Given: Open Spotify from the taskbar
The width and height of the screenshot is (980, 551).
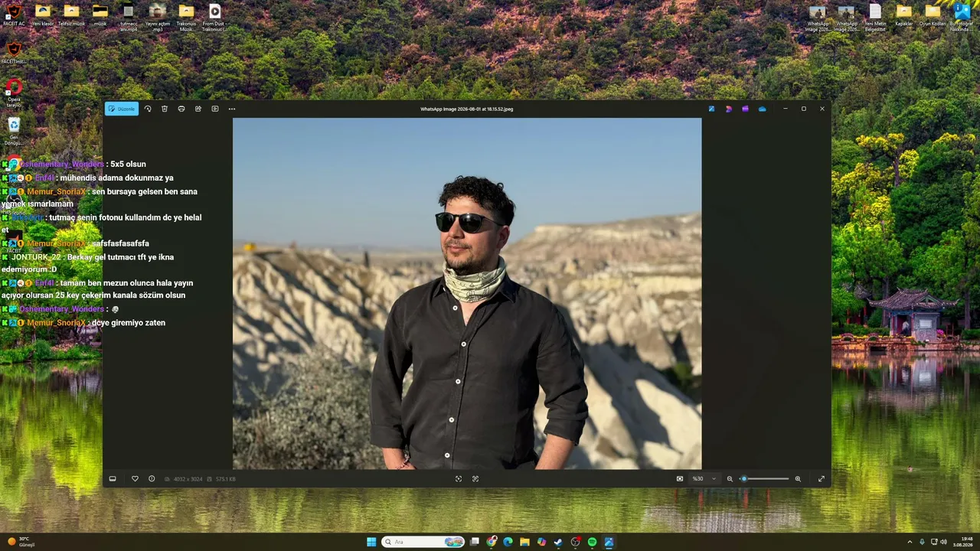Looking at the screenshot, I should (x=592, y=542).
